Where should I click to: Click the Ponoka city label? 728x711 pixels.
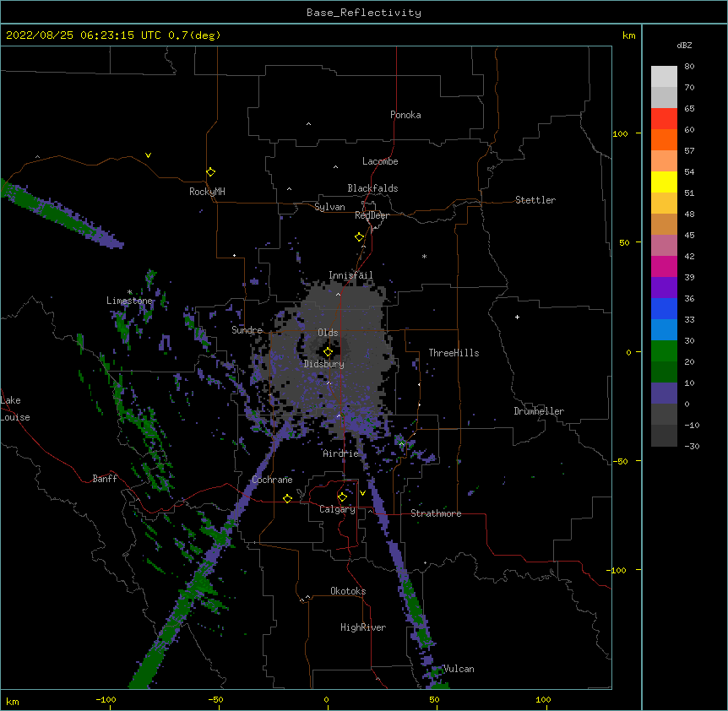(405, 115)
